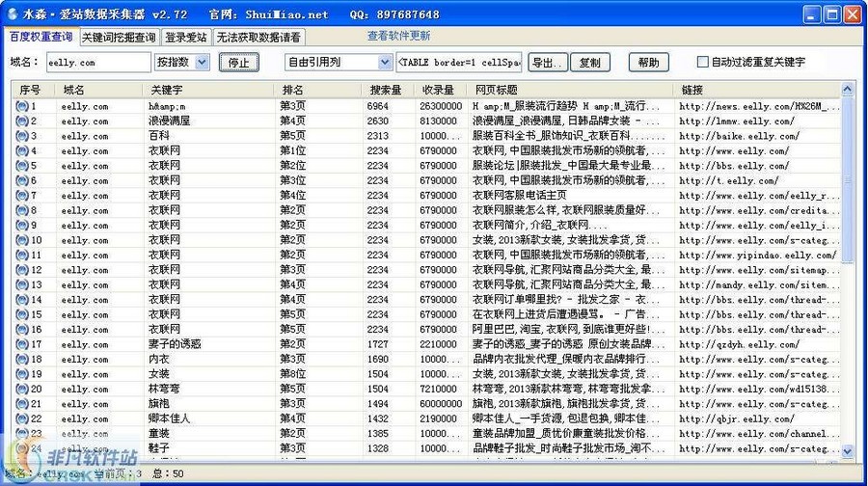Screen dimensions: 868x486
Task: Click link http://qzdyh.eelly.com/ cell
Action: point(739,345)
